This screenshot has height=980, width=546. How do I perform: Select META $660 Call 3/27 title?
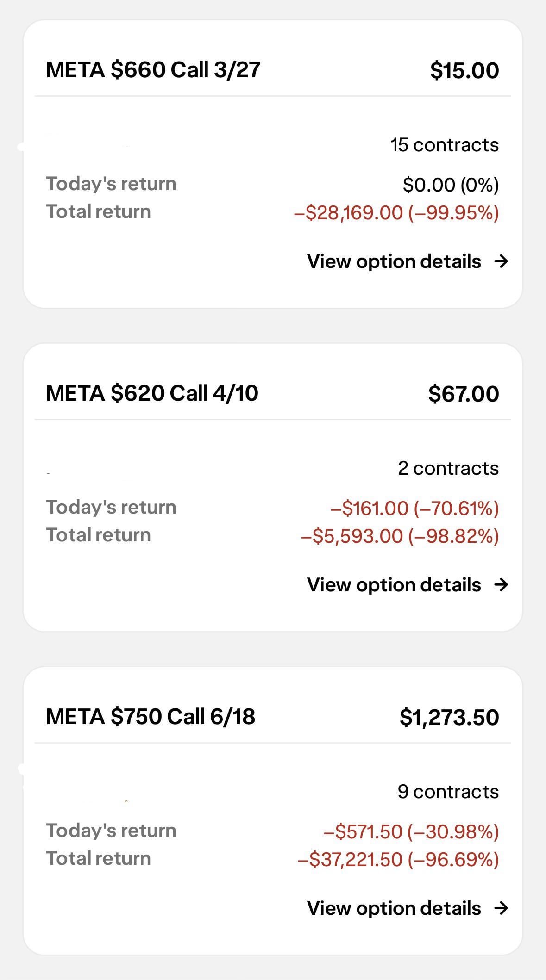click(153, 70)
